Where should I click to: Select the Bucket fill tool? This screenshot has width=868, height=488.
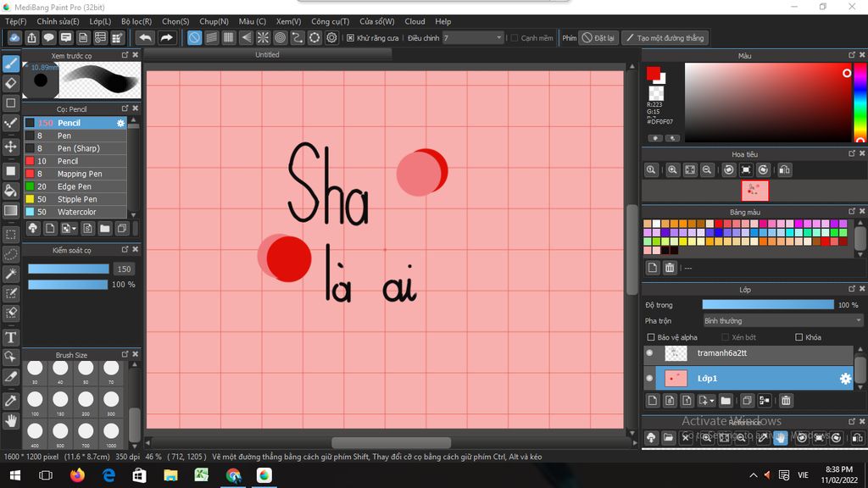pyautogui.click(x=11, y=191)
